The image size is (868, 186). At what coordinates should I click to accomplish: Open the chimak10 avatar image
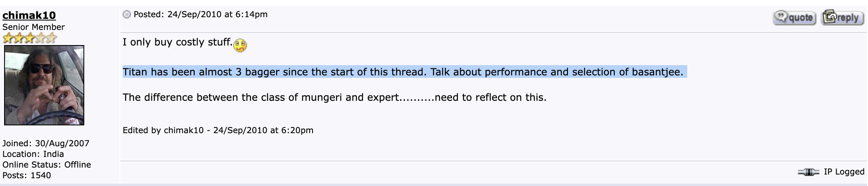click(x=44, y=85)
